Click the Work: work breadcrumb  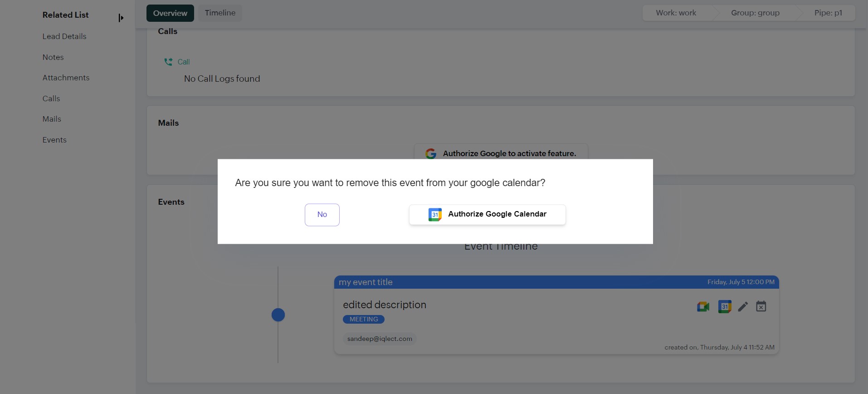click(x=676, y=13)
